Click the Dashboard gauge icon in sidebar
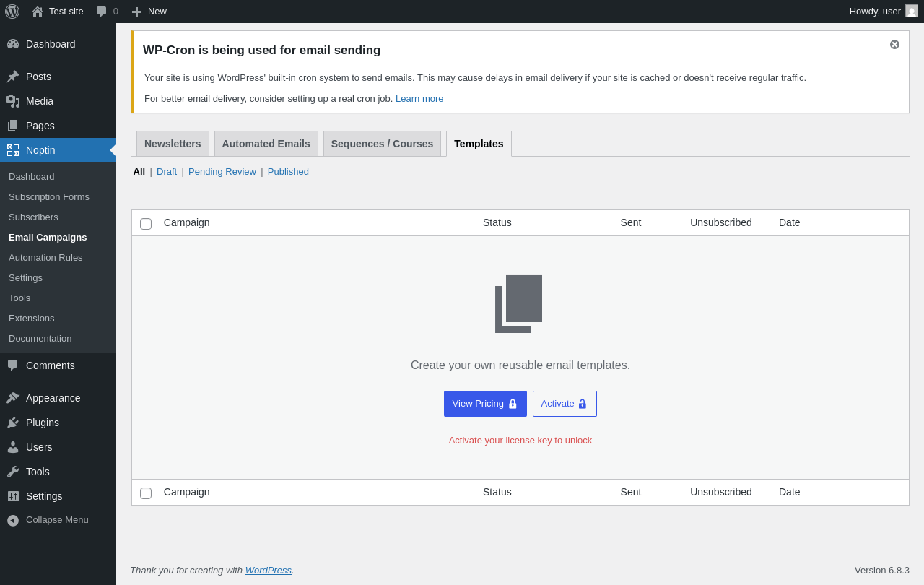Image resolution: width=924 pixels, height=585 pixels. point(13,44)
